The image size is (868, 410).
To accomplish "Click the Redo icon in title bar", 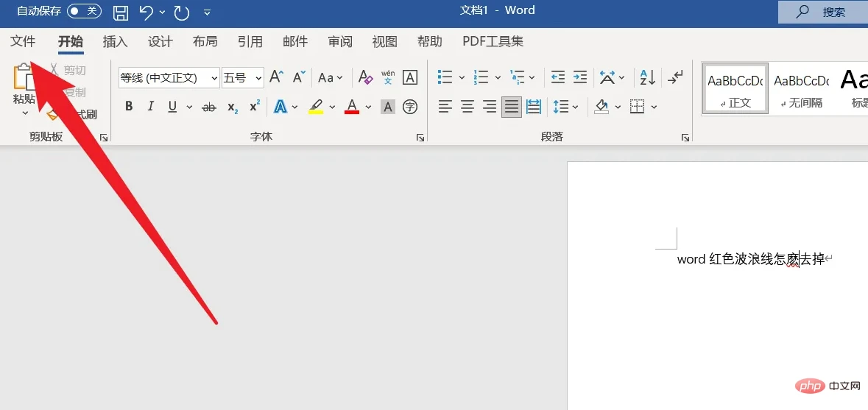I will click(x=182, y=12).
